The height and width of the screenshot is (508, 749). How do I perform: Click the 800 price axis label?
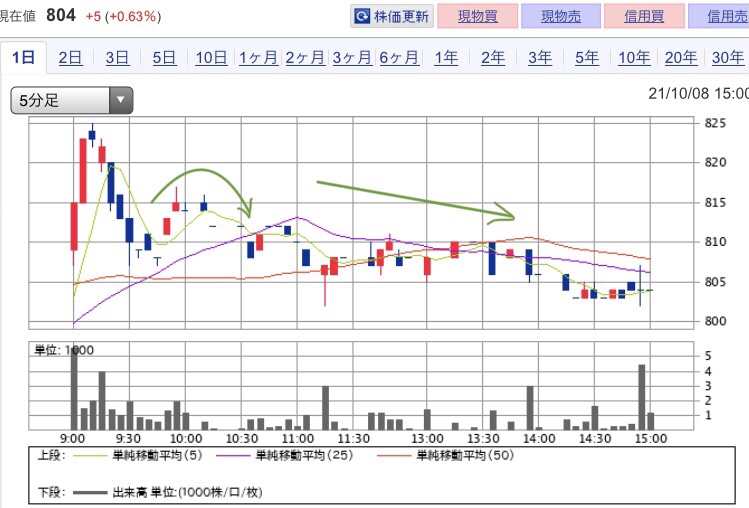pos(715,321)
